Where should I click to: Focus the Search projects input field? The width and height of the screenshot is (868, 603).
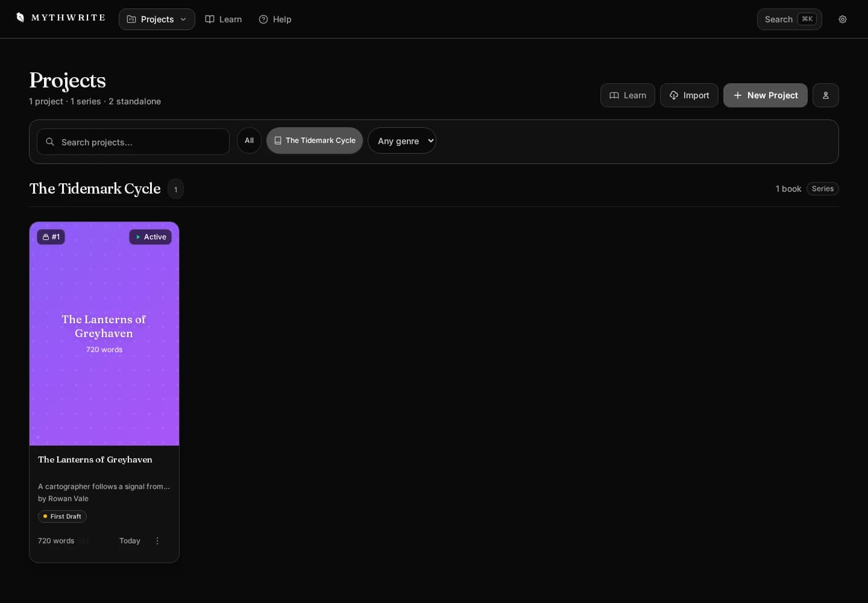click(x=133, y=142)
